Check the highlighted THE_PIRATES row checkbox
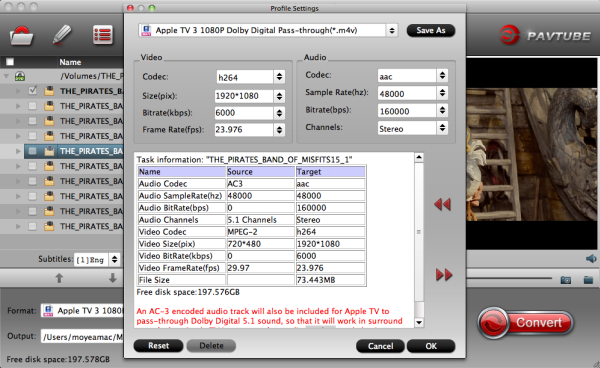 coord(33,151)
